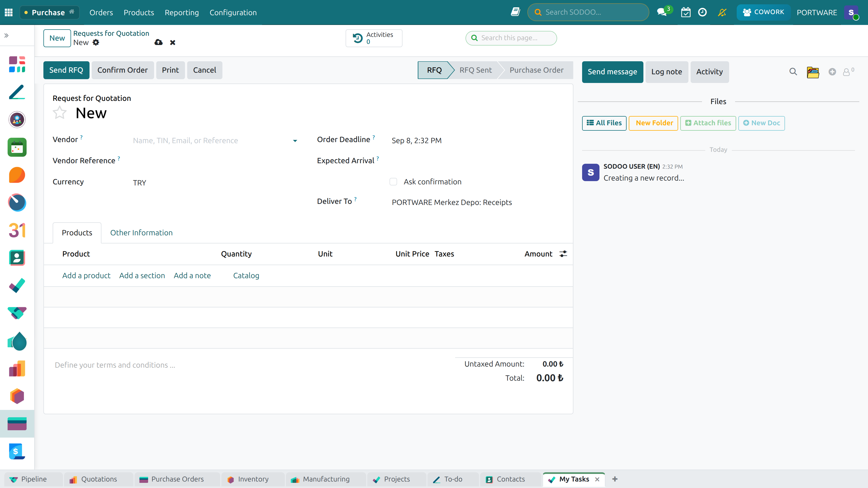Open the user avatar menu
The width and height of the screenshot is (868, 488).
pyautogui.click(x=851, y=12)
